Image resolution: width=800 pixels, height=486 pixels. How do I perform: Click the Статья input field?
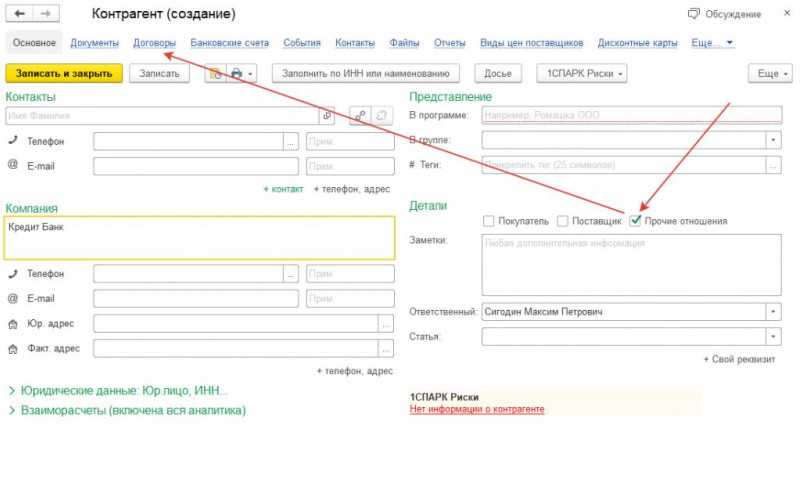pyautogui.click(x=624, y=337)
